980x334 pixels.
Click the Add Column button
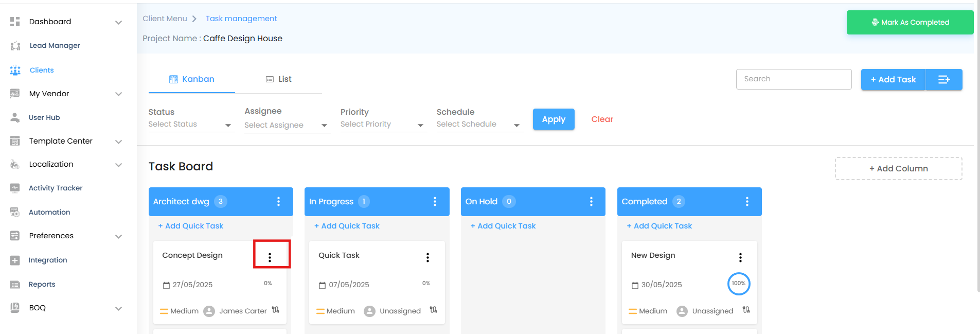[899, 169]
